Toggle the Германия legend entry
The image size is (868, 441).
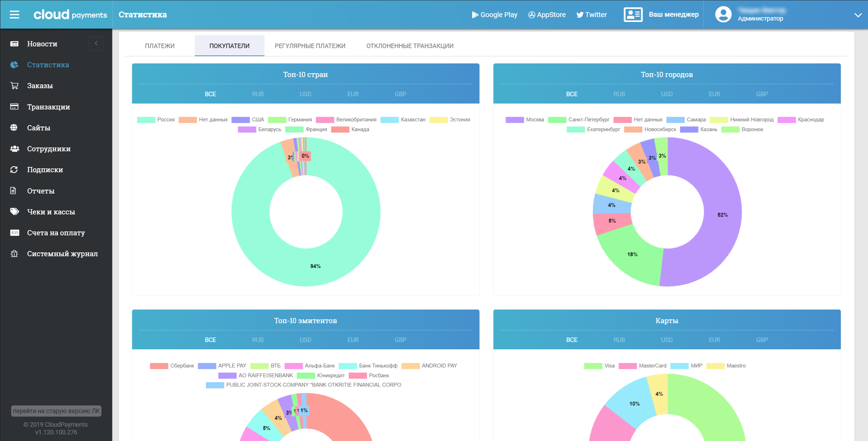click(290, 120)
